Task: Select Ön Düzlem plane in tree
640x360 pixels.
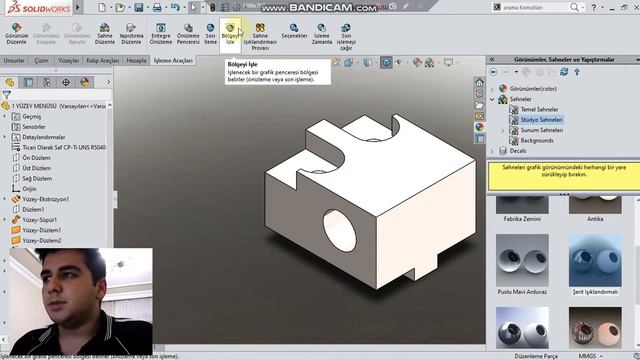Action: (x=36, y=158)
